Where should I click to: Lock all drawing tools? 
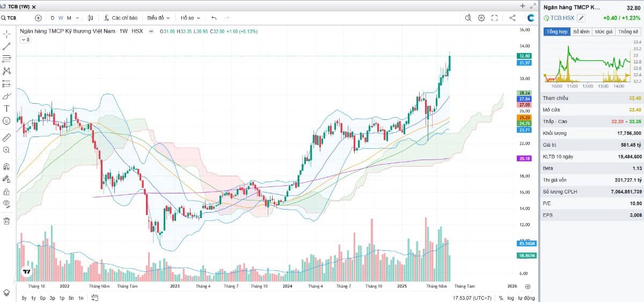[7, 191]
